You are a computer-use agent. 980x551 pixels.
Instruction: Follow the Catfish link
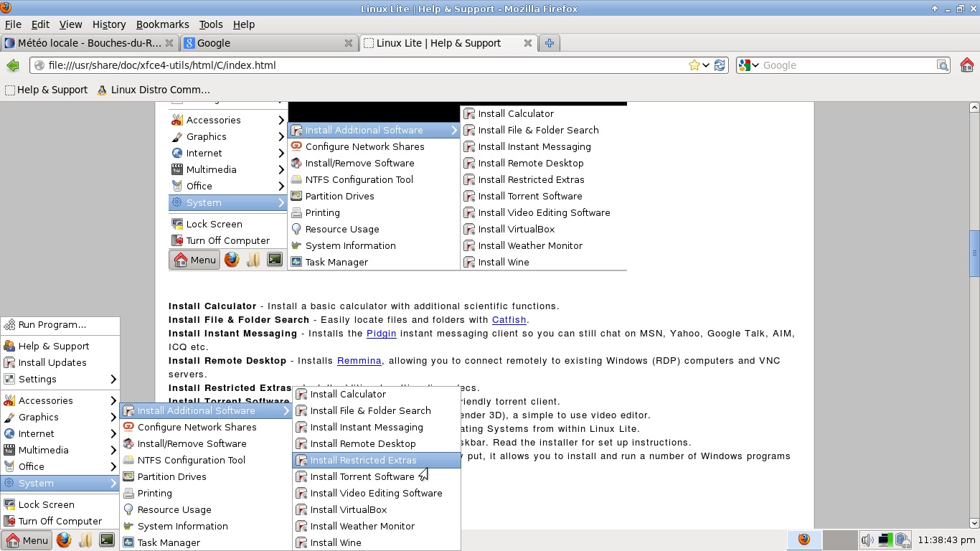[509, 320]
